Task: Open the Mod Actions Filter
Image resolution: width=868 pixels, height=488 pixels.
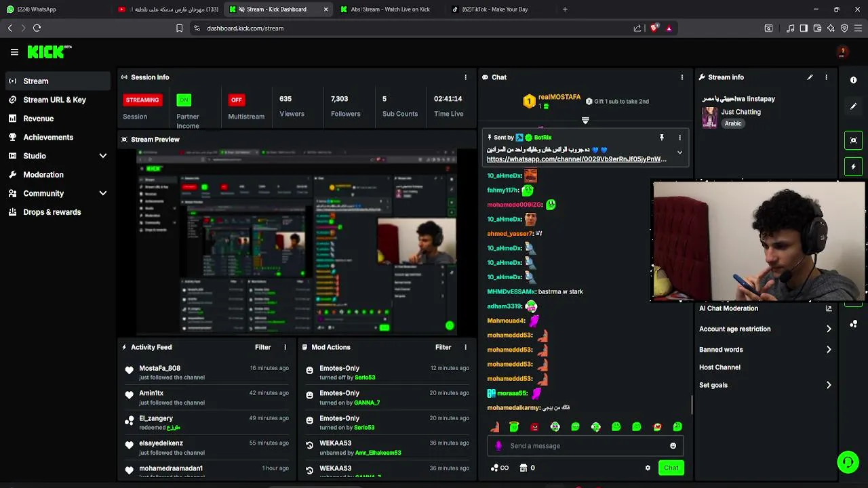Action: 443,347
